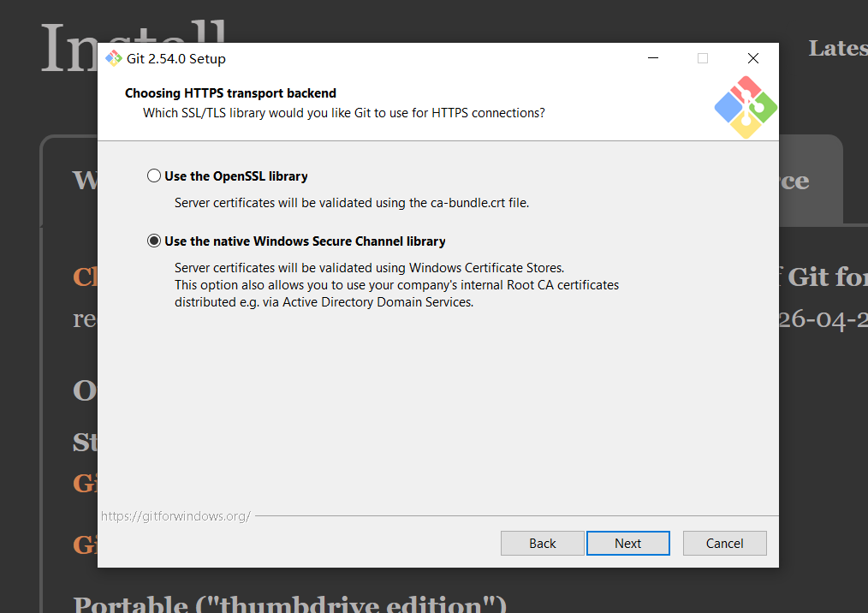
Task: Click the Portable thumbdrive edition heading on webpage
Action: (289, 604)
